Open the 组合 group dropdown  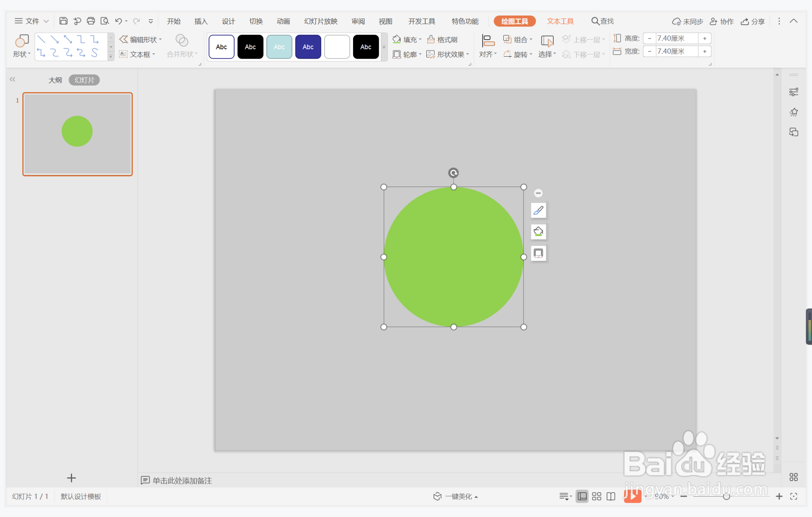518,40
